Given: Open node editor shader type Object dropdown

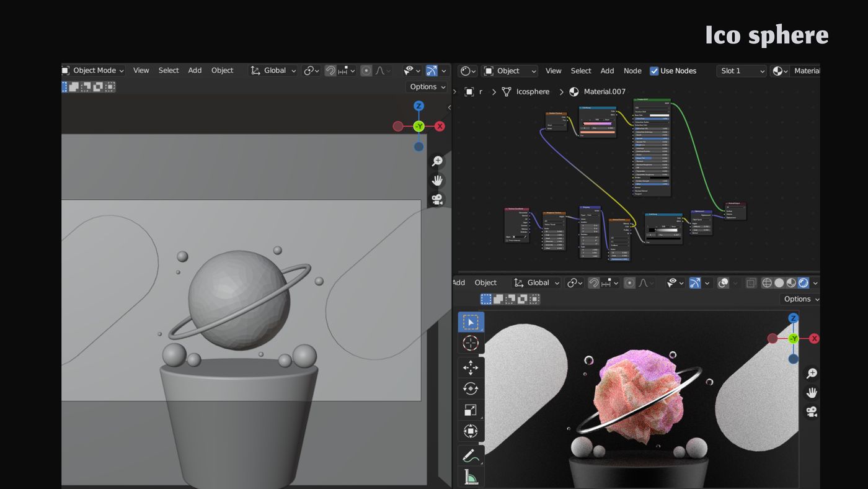Looking at the screenshot, I should click(x=510, y=71).
